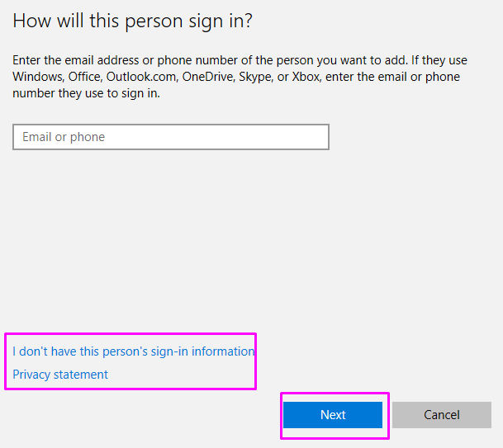The width and height of the screenshot is (503, 448).
Task: Click the blue Next button
Action: click(333, 415)
